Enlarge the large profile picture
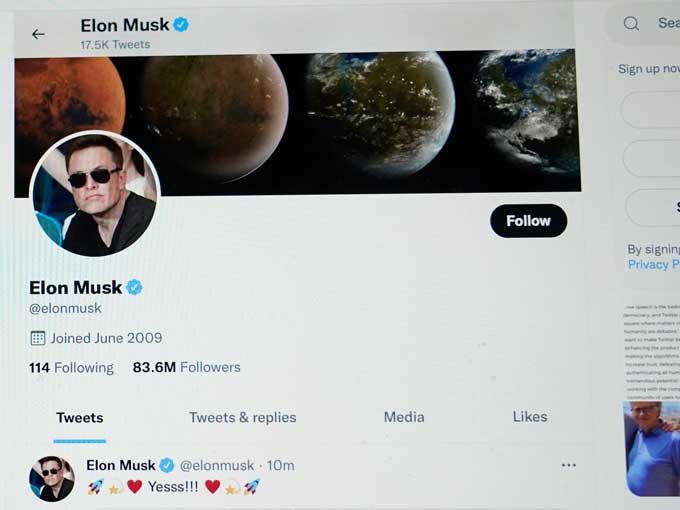Viewport: 680px width, 510px height. coord(95,193)
